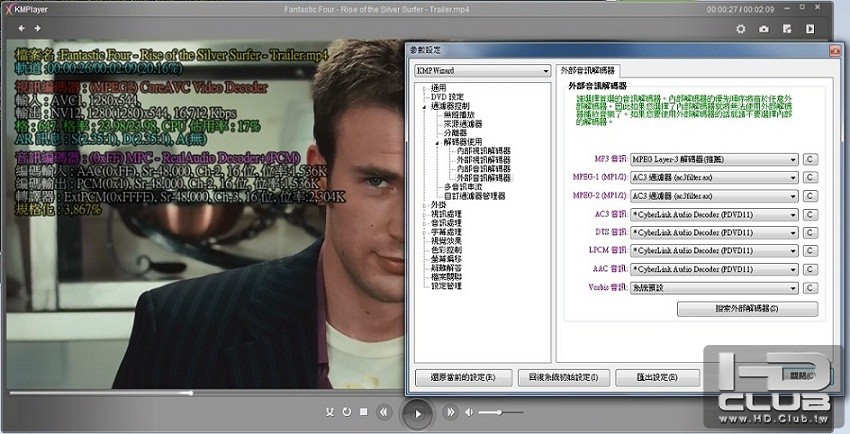Expand the 視訊處理 tree node arrow
This screenshot has height=434, width=850.
coord(425,215)
